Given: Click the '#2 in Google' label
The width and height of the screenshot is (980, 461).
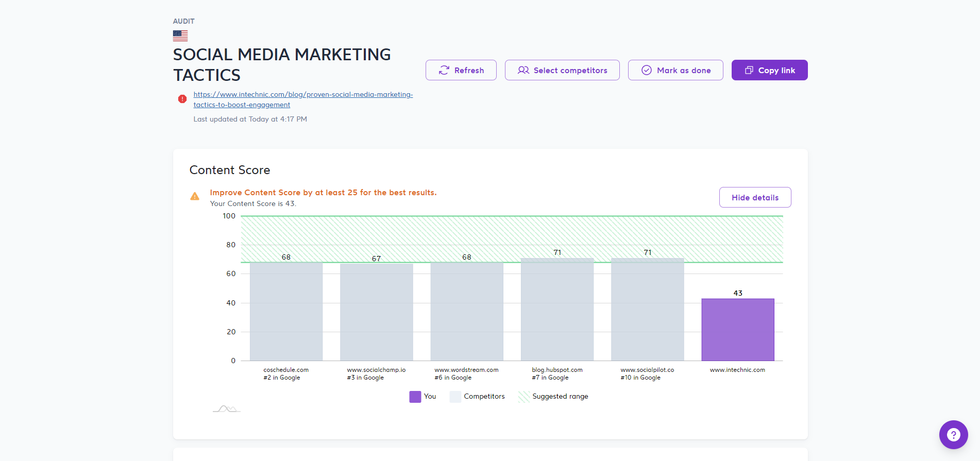Looking at the screenshot, I should 282,378.
